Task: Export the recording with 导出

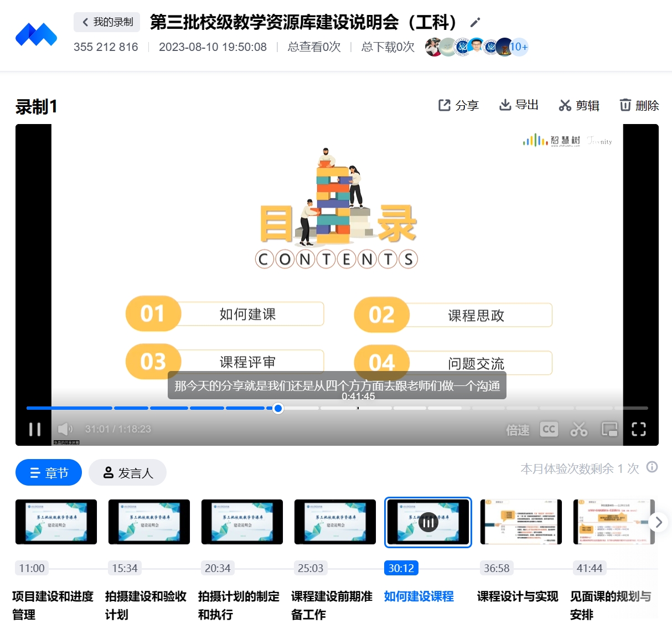Action: [x=519, y=105]
